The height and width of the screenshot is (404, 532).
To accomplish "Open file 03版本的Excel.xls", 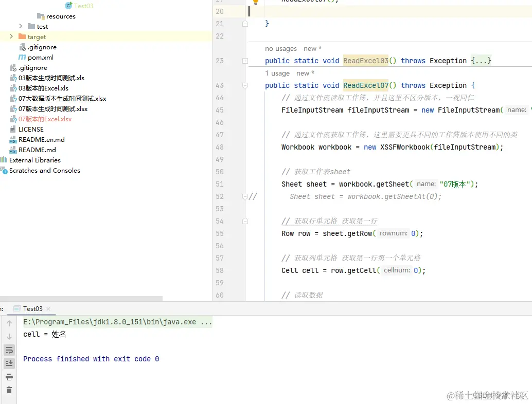I will pos(43,88).
